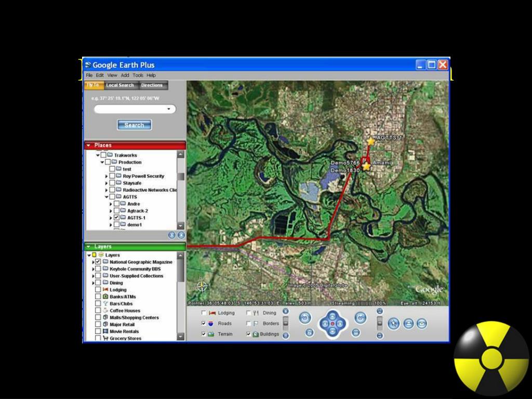Click the Amami star placemark on the map

tap(366, 166)
